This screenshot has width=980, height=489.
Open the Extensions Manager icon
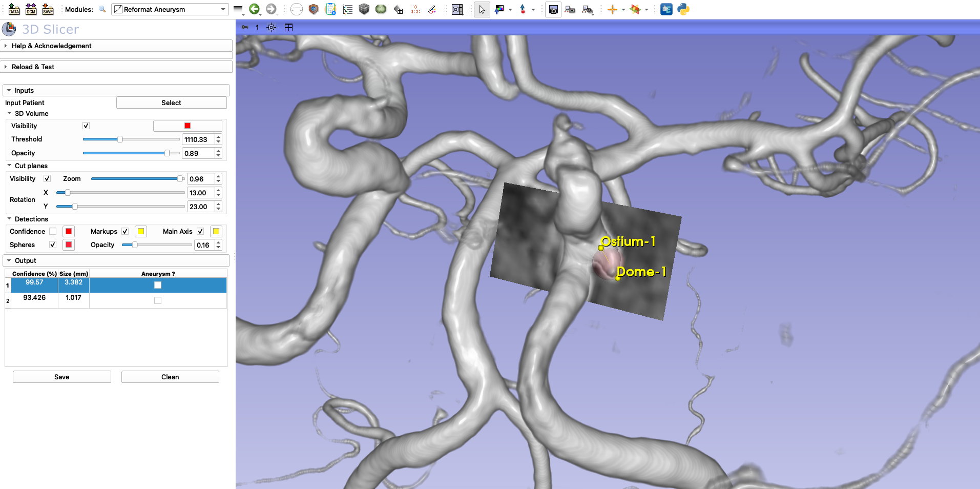[x=666, y=9]
